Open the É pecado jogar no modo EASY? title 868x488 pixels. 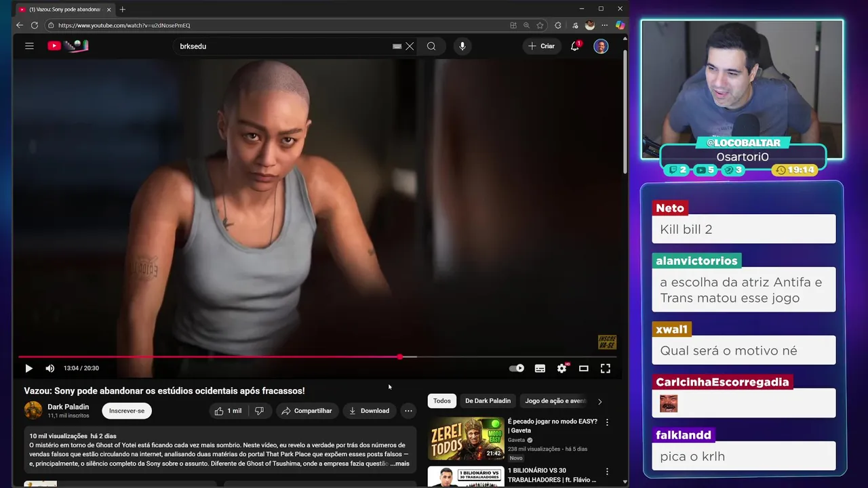[x=553, y=426]
